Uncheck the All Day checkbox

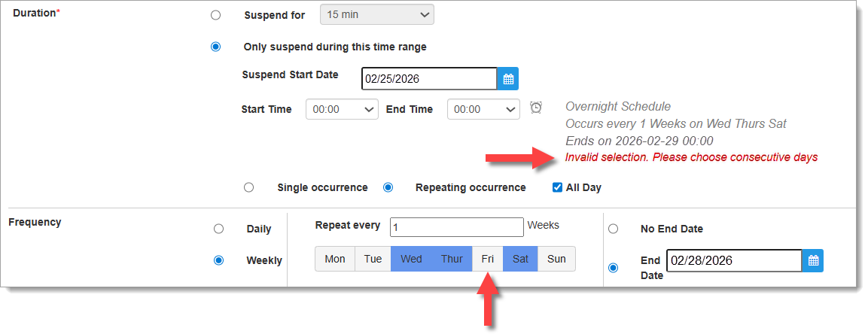coord(557,187)
